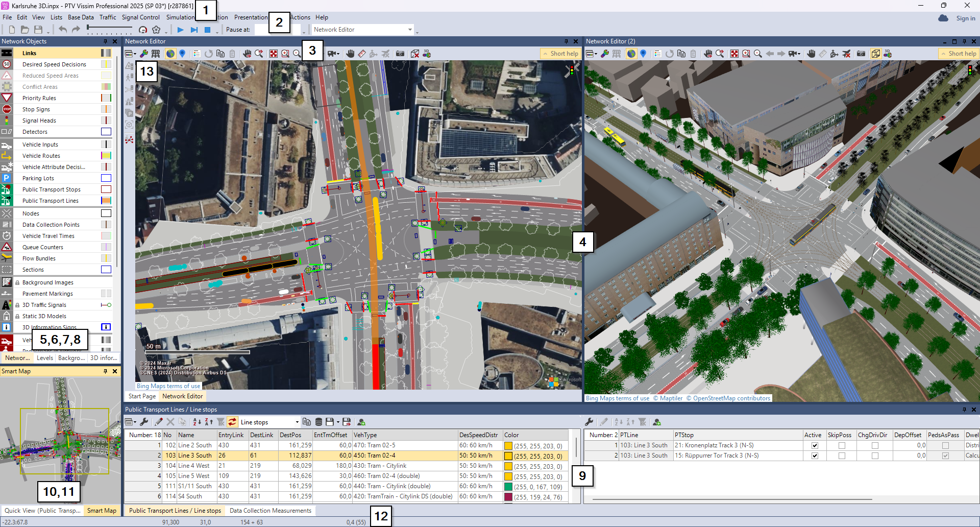
Task: Expand the camera position dropdown in Network Editor
Action: click(x=338, y=54)
